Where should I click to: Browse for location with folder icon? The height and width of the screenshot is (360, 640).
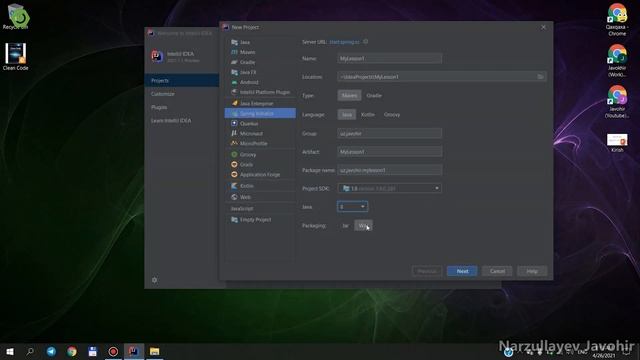point(540,77)
